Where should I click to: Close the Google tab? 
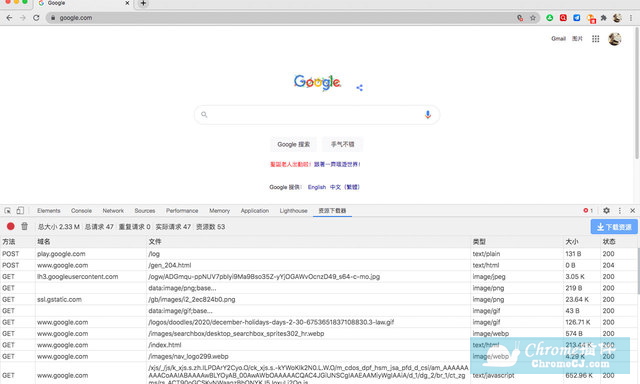[x=127, y=3]
